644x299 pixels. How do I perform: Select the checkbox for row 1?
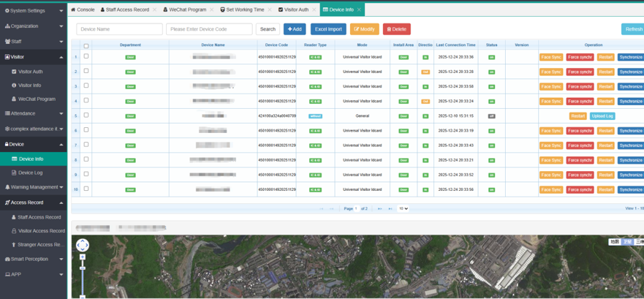(x=86, y=56)
